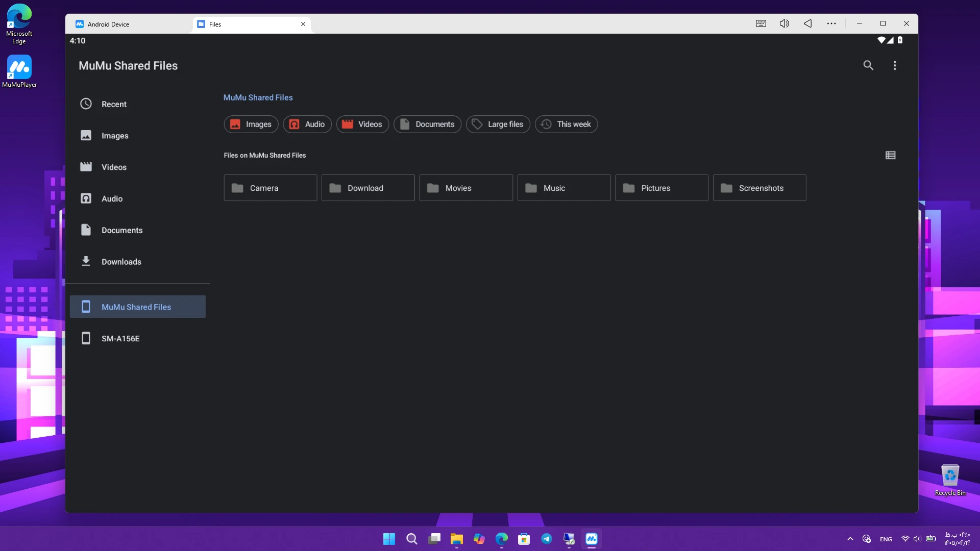Open Wi-Fi network quick settings

click(x=905, y=539)
